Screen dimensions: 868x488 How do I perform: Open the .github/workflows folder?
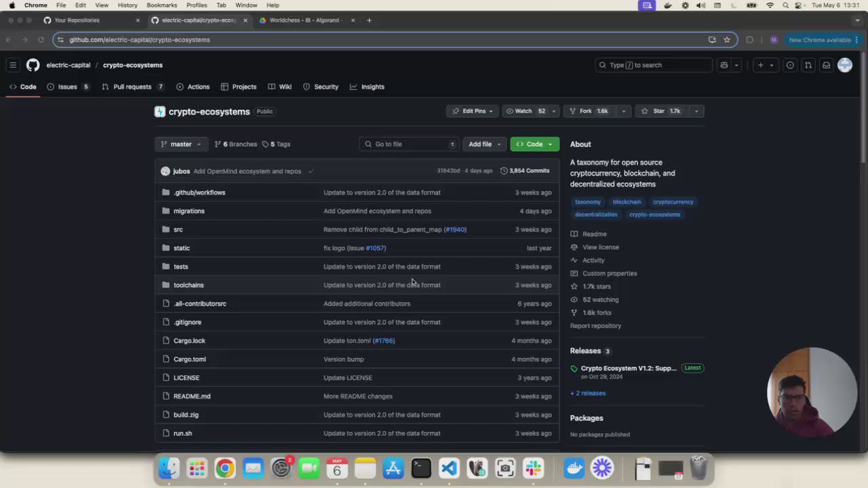(199, 192)
